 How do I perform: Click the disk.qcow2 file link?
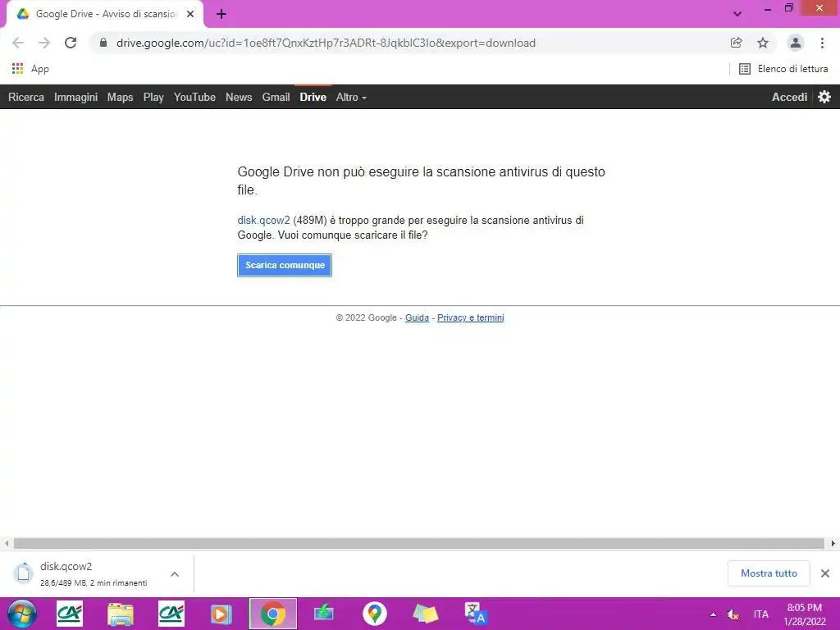(263, 220)
